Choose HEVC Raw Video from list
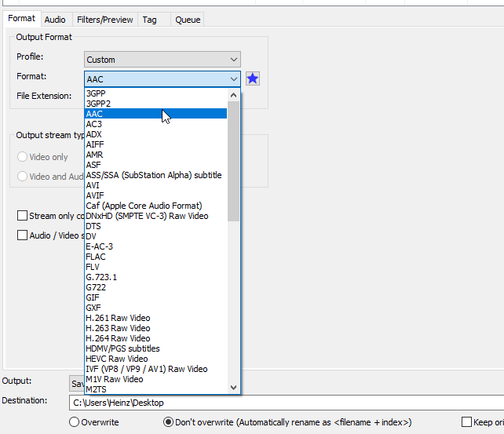This screenshot has height=434, width=504. point(116,359)
